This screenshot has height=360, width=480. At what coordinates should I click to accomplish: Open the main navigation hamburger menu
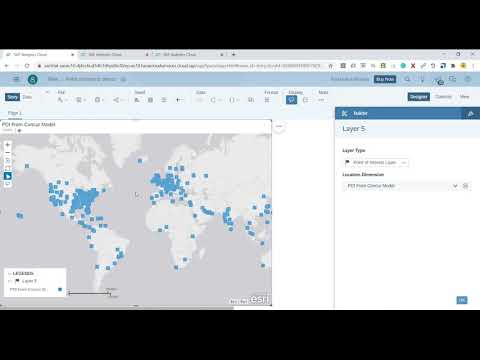pyautogui.click(x=16, y=79)
